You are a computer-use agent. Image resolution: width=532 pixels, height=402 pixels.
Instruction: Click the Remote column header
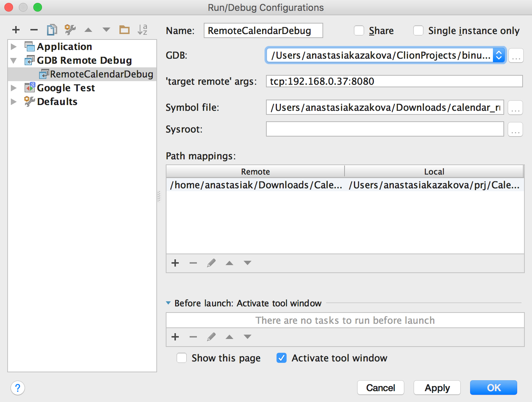click(x=255, y=172)
